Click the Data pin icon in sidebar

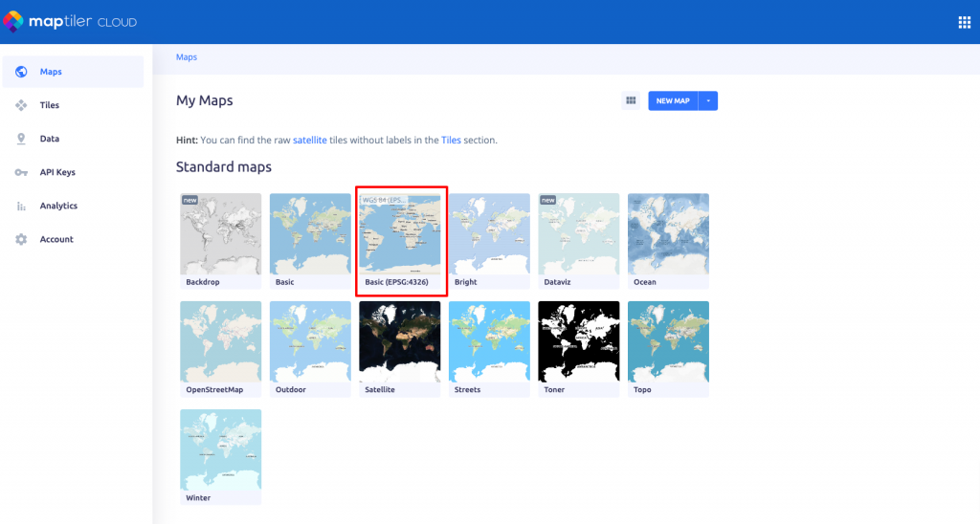coord(21,139)
